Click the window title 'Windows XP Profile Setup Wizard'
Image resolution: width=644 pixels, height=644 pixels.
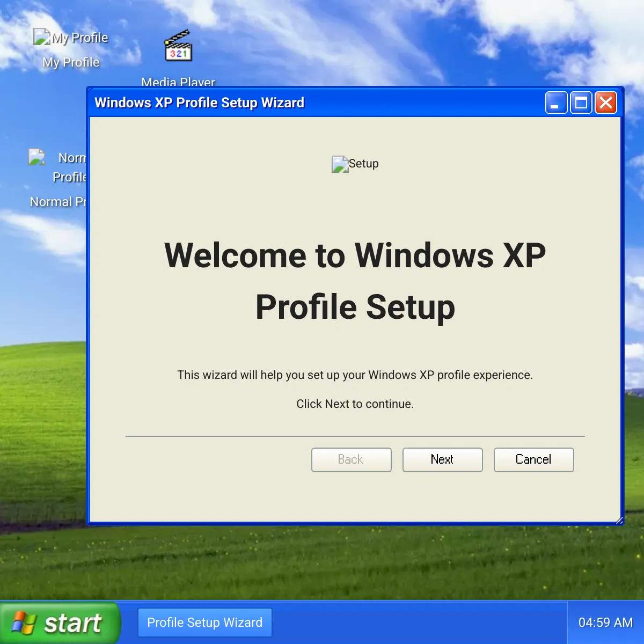[200, 103]
